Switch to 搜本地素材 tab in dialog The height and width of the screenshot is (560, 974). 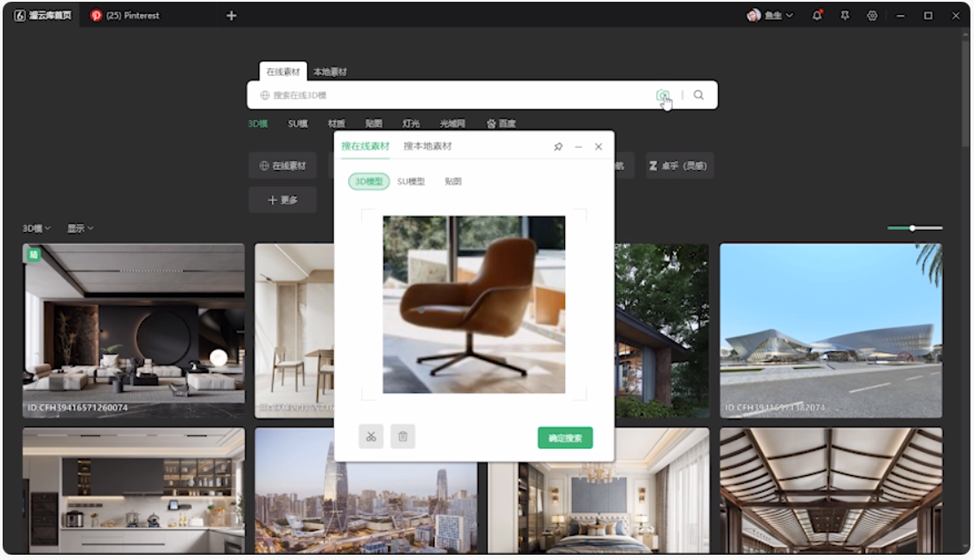click(428, 146)
